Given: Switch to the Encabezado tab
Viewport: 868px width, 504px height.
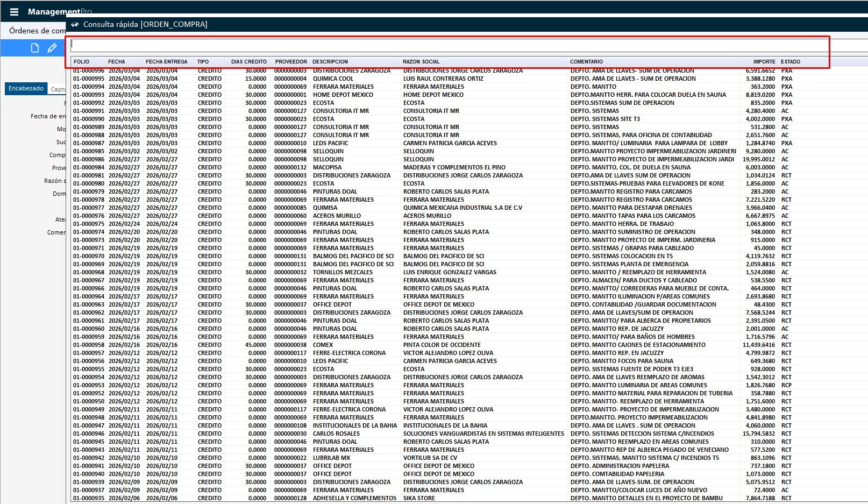Looking at the screenshot, I should point(26,89).
